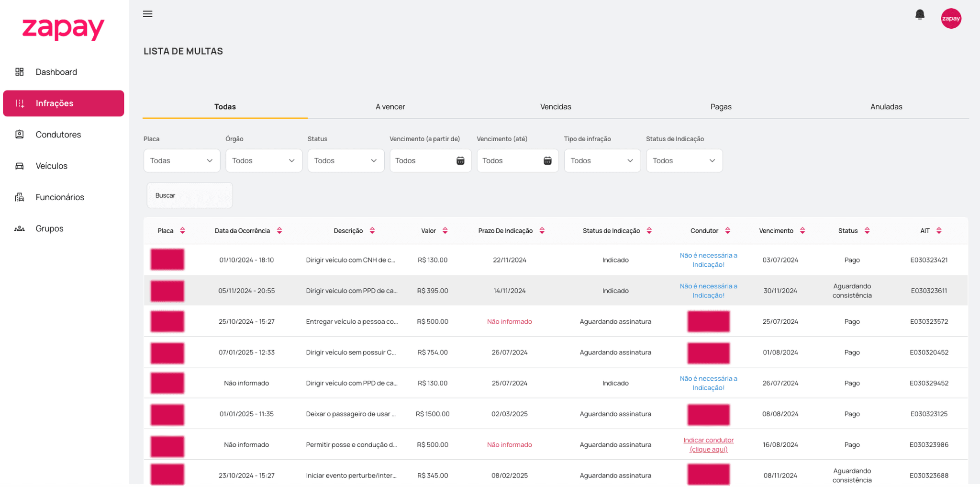Switch to the Anuladas tab
The image size is (980, 487).
[886, 107]
